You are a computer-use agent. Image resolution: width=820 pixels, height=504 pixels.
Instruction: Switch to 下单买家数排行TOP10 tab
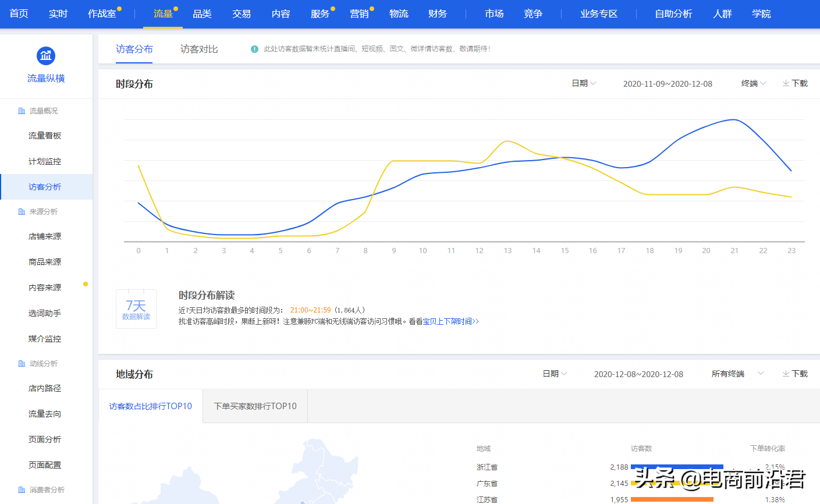255,406
